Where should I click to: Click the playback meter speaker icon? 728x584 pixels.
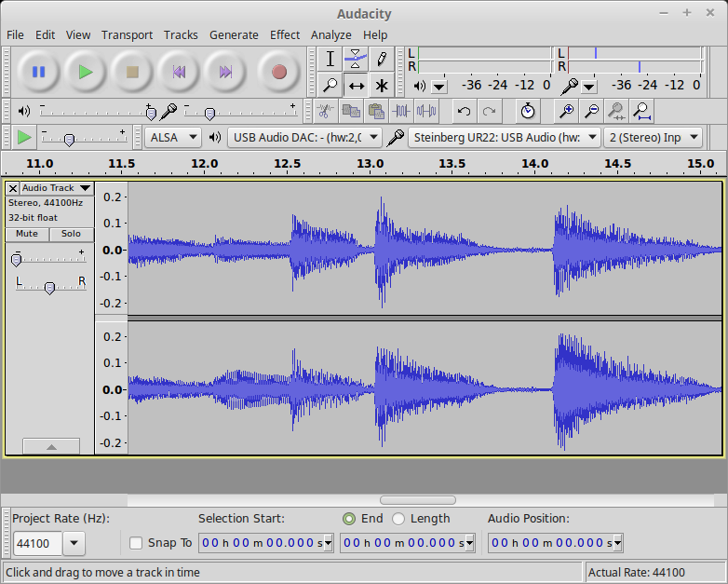[419, 86]
